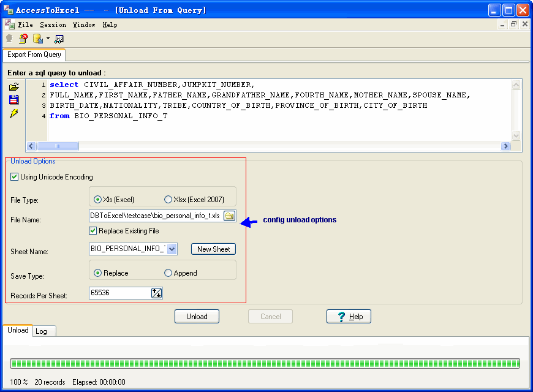
Task: Click the Help button with question mark
Action: tap(349, 317)
